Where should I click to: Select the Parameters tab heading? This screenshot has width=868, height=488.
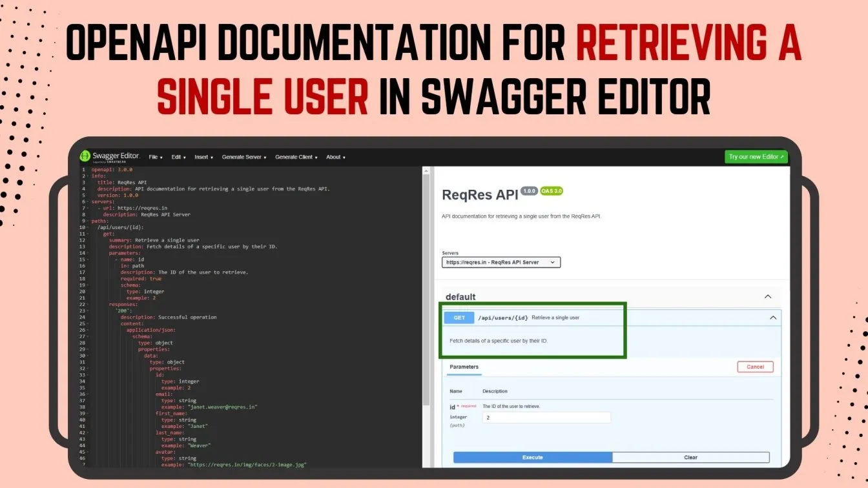[x=464, y=367]
